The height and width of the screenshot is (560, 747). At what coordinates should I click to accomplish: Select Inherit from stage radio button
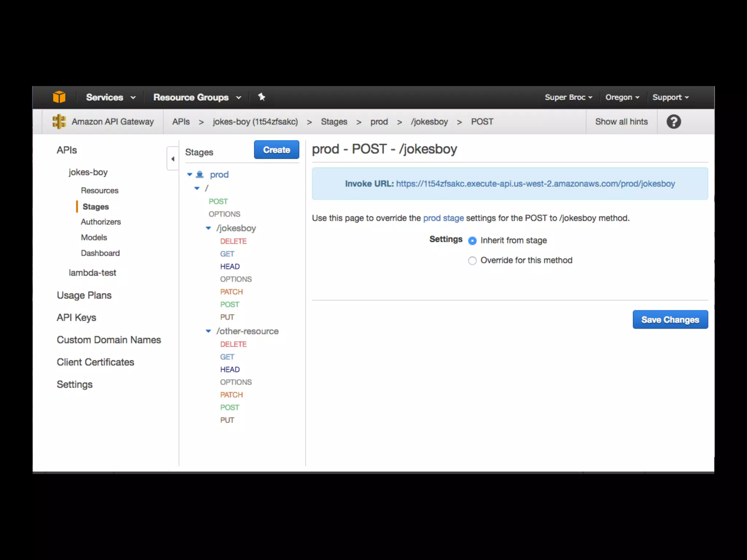click(472, 241)
